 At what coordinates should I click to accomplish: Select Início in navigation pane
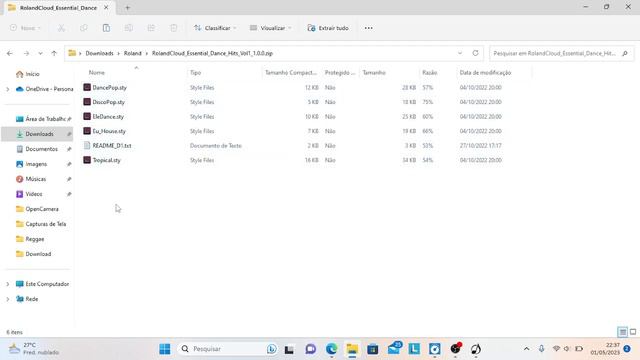click(x=32, y=74)
